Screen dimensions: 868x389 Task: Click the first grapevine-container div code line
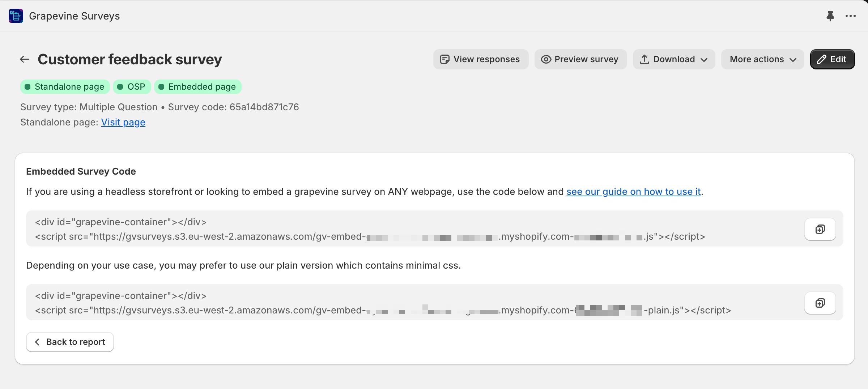pyautogui.click(x=121, y=222)
